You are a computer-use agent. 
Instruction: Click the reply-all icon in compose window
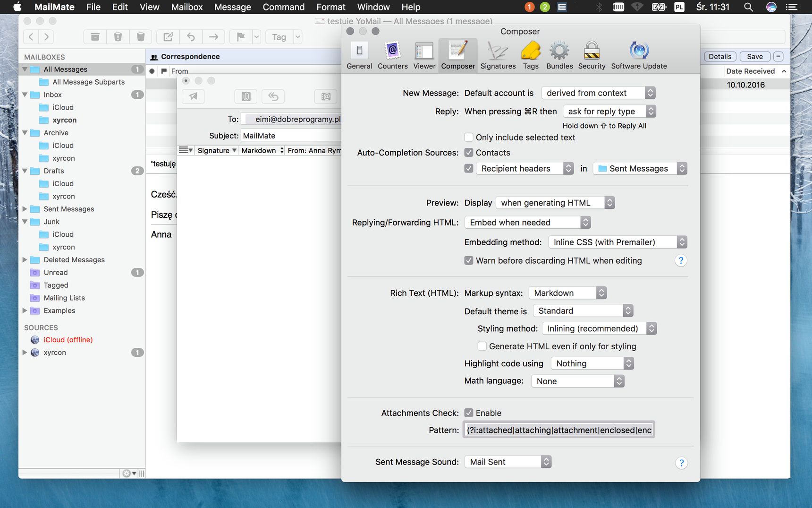[x=273, y=96]
